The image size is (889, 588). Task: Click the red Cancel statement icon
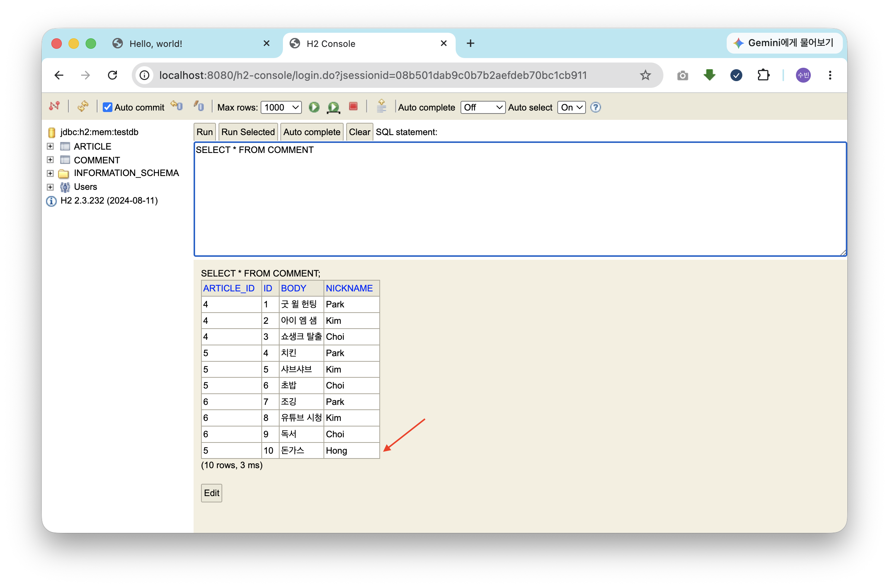tap(353, 107)
